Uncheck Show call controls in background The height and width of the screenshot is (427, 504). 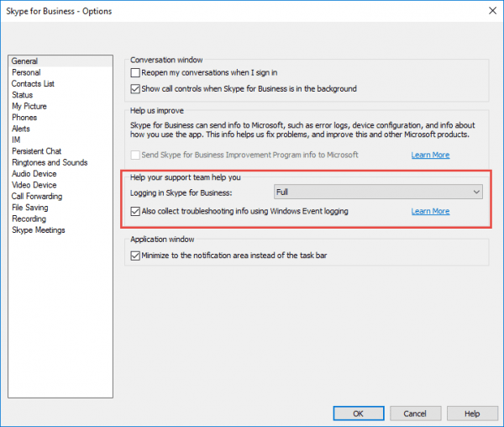pos(136,88)
